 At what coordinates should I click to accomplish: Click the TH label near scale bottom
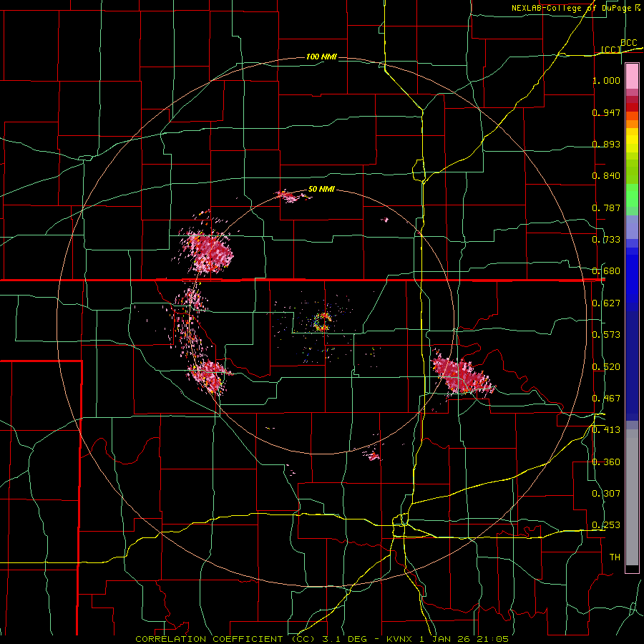[x=615, y=557]
